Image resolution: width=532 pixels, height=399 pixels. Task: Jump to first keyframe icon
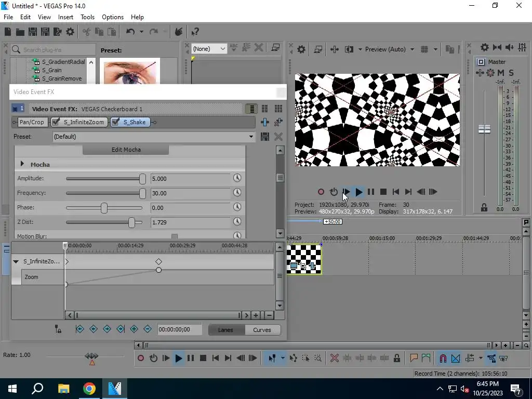(79, 329)
